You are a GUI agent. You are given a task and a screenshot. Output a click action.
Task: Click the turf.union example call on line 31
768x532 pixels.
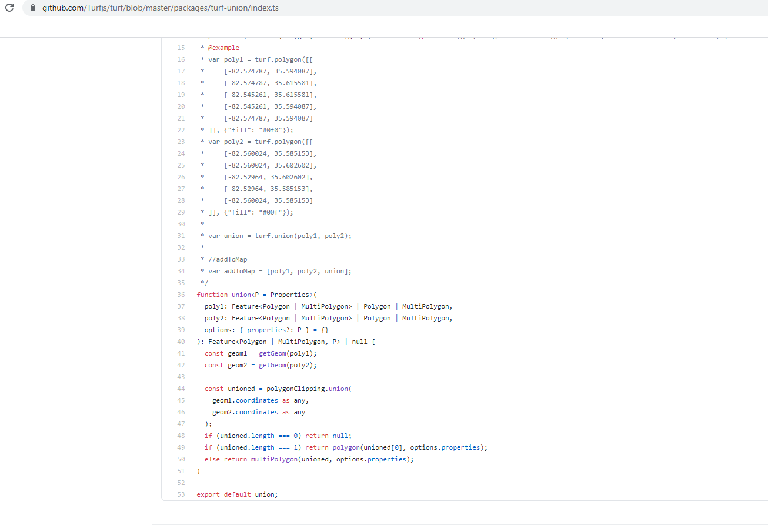(291, 235)
